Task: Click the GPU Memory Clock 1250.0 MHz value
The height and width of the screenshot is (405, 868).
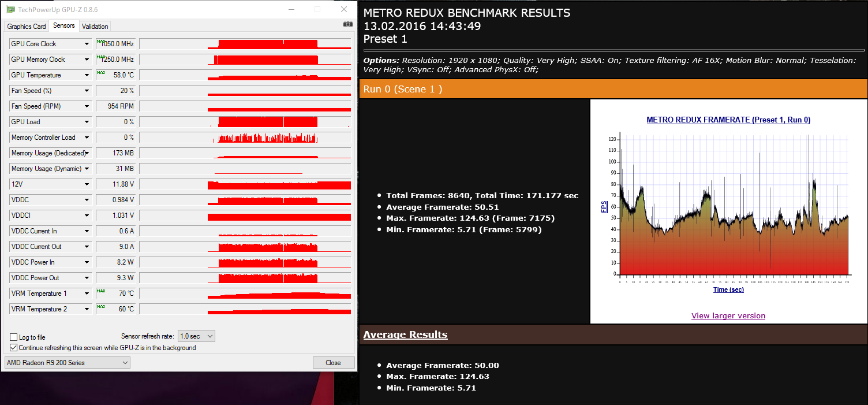Action: [x=115, y=60]
